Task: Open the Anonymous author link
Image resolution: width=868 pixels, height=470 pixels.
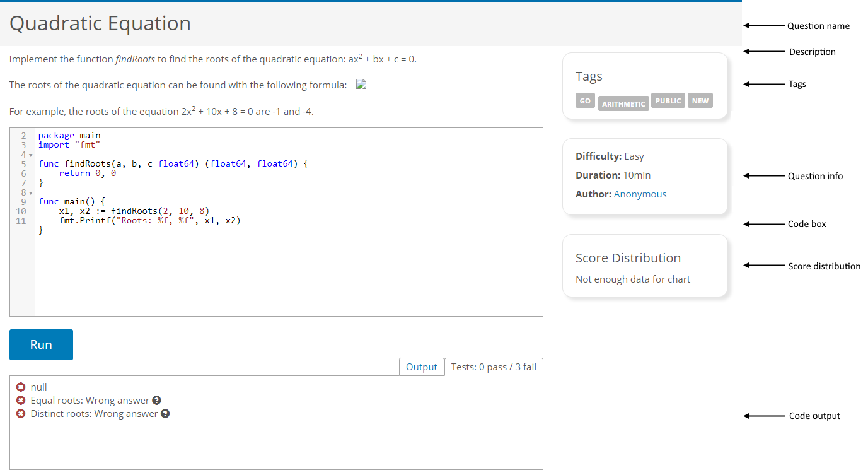Action: (x=640, y=194)
